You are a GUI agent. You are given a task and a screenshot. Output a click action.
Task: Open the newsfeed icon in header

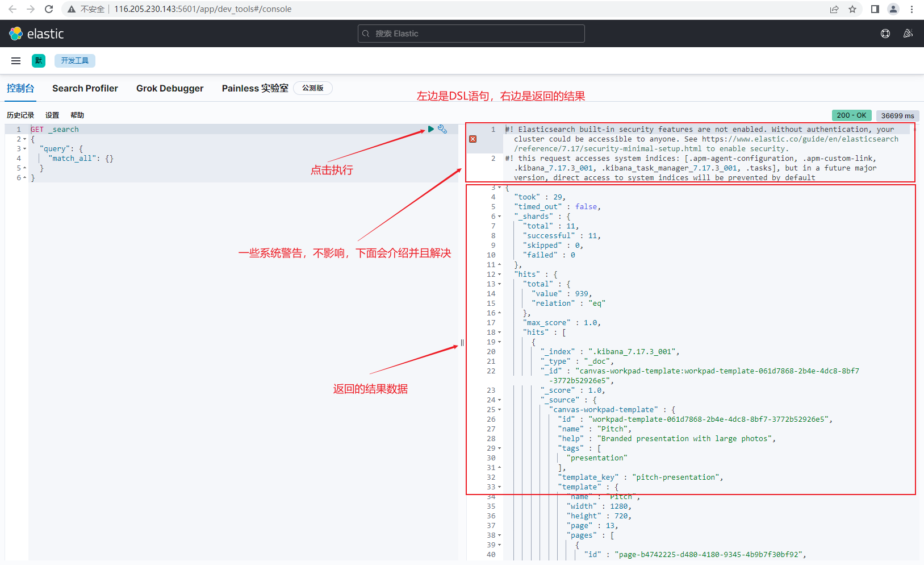pos(908,34)
